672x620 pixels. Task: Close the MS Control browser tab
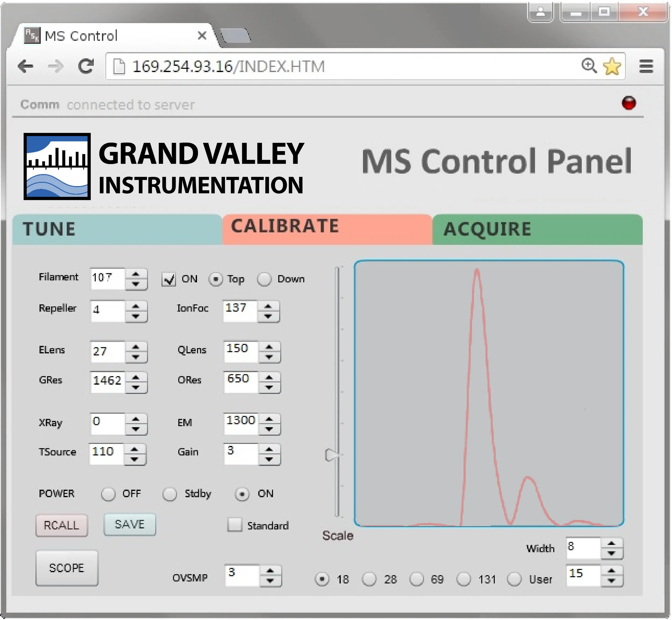202,35
